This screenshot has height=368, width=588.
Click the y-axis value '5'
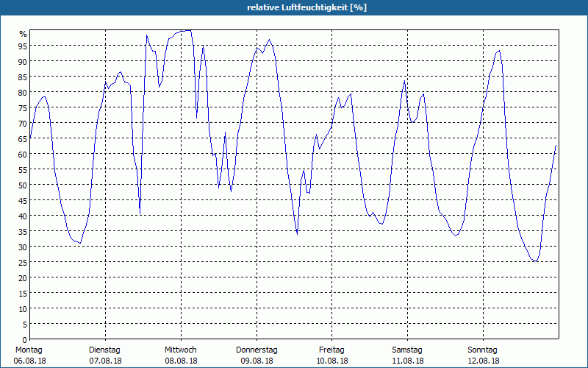[25, 325]
